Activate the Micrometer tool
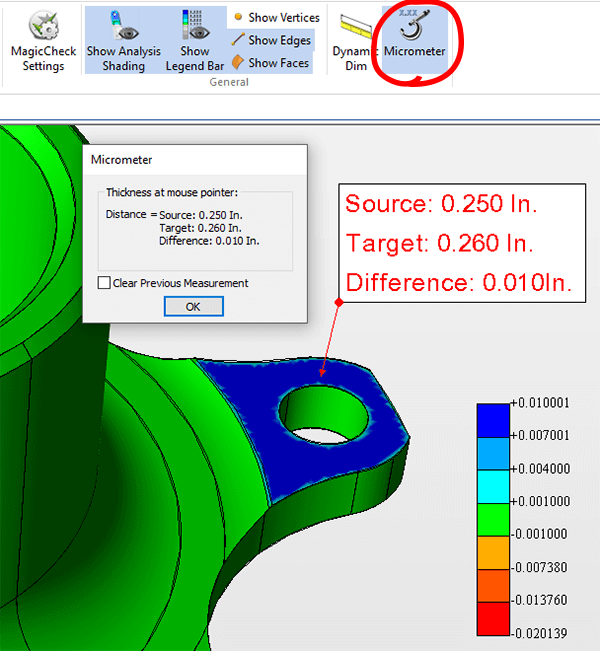Image resolution: width=600 pixels, height=651 pixels. [x=414, y=41]
